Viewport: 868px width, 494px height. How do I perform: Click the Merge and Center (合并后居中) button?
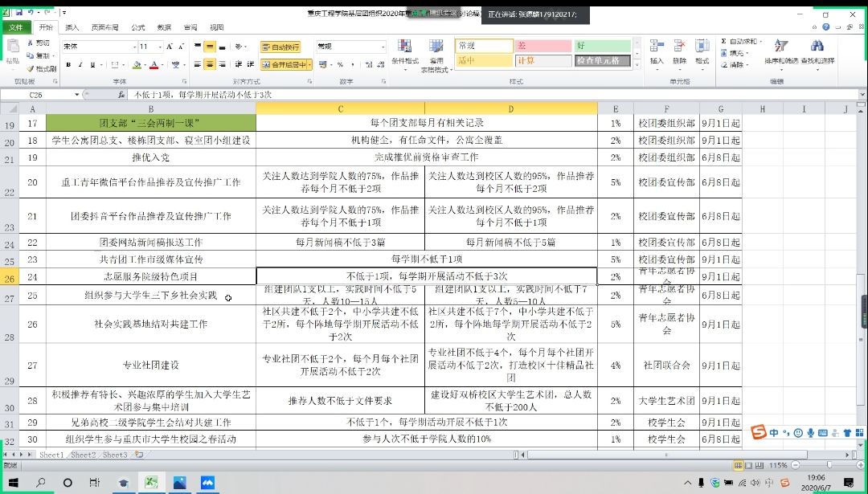pos(285,65)
